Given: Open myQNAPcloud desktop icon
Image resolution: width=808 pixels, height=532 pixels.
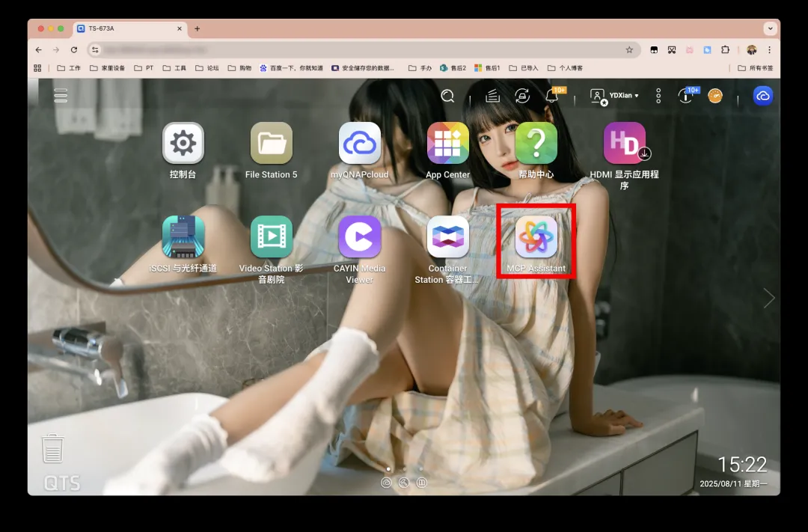Looking at the screenshot, I should point(359,144).
